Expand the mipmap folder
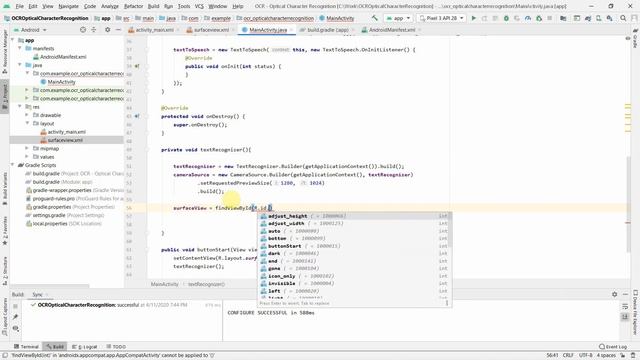The height and width of the screenshot is (360, 640). coord(27,148)
